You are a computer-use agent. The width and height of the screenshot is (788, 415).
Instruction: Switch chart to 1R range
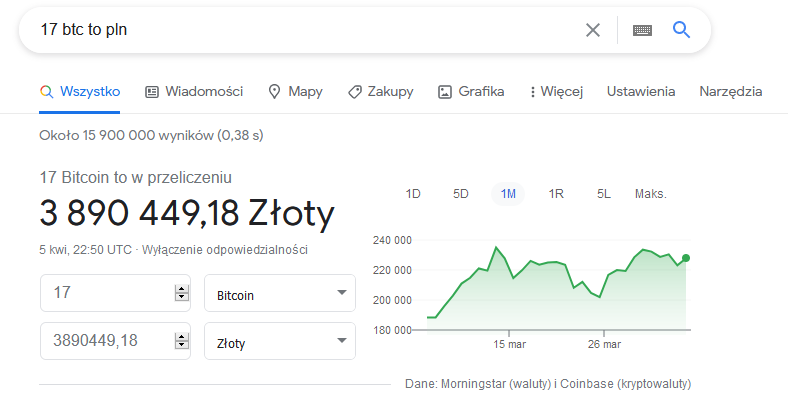coord(556,194)
